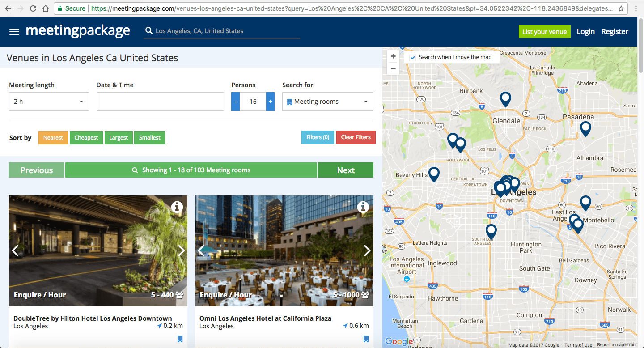Viewport: 644px width, 348px height.
Task: Open the map Terms of Use link
Action: 578,345
